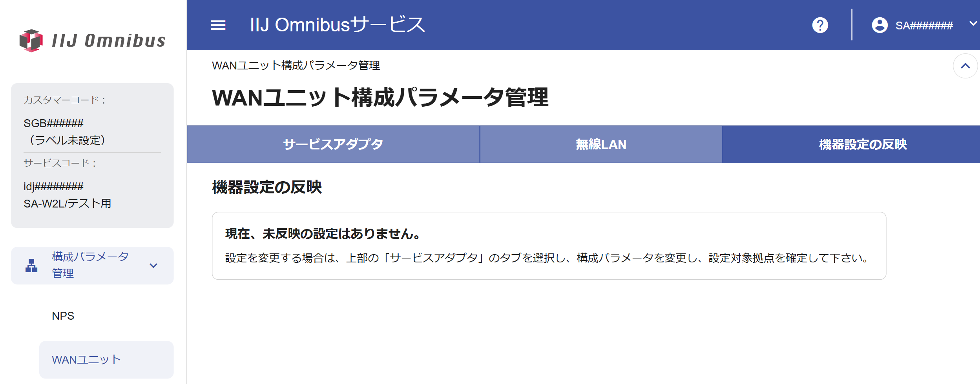
Task: Select the 機器設定の反映 tab
Action: coord(851,144)
